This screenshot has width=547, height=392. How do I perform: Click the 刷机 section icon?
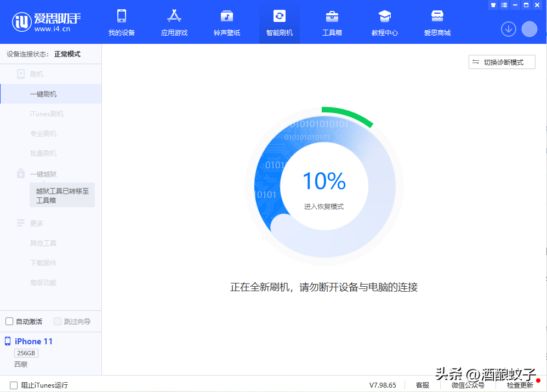(x=21, y=74)
